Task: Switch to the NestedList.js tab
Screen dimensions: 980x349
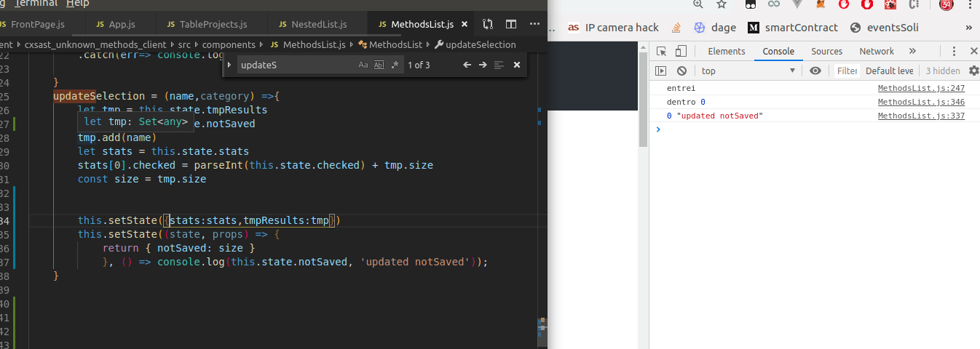Action: 317,24
